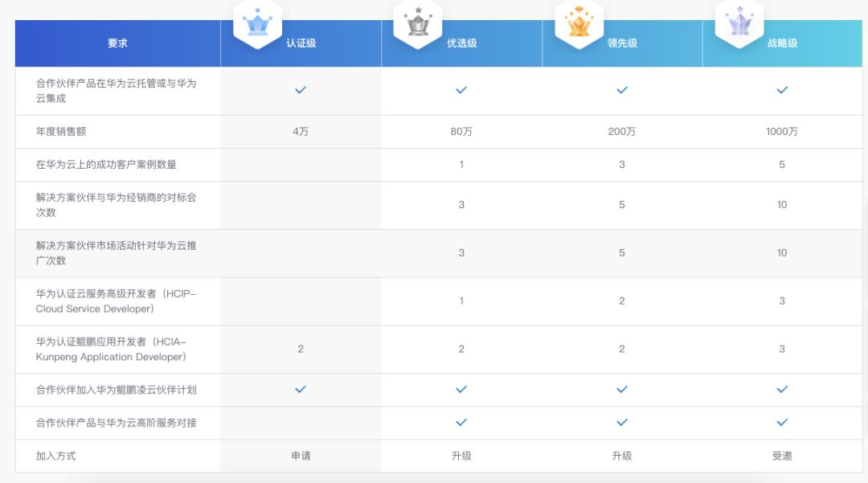Click 优选级 checkmark in 鲲鹏凌云伙伴计划 row
The width and height of the screenshot is (868, 483).
pos(461,390)
